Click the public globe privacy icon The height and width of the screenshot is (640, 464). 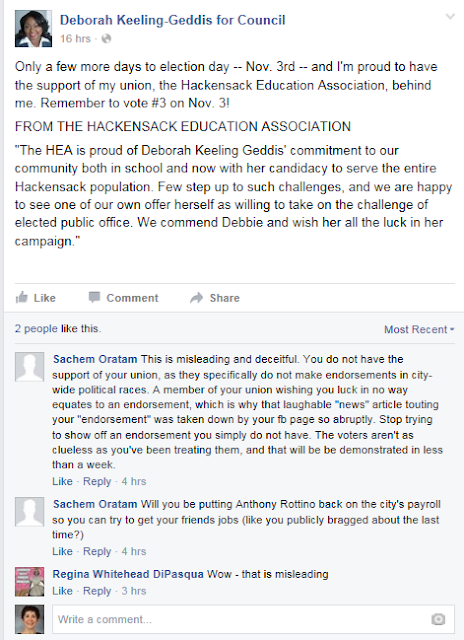[106, 39]
